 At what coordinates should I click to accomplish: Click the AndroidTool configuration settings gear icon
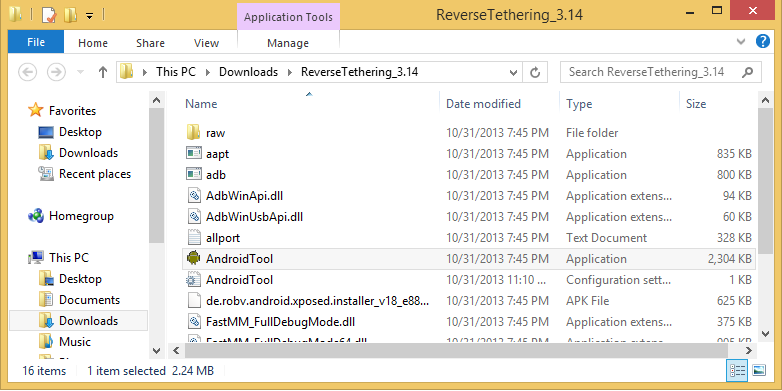194,279
